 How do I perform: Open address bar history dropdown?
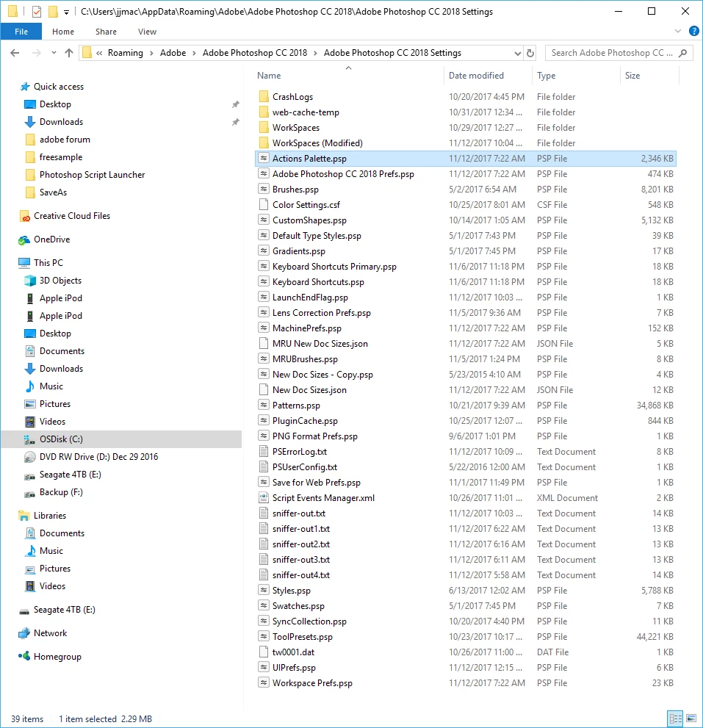tap(518, 53)
